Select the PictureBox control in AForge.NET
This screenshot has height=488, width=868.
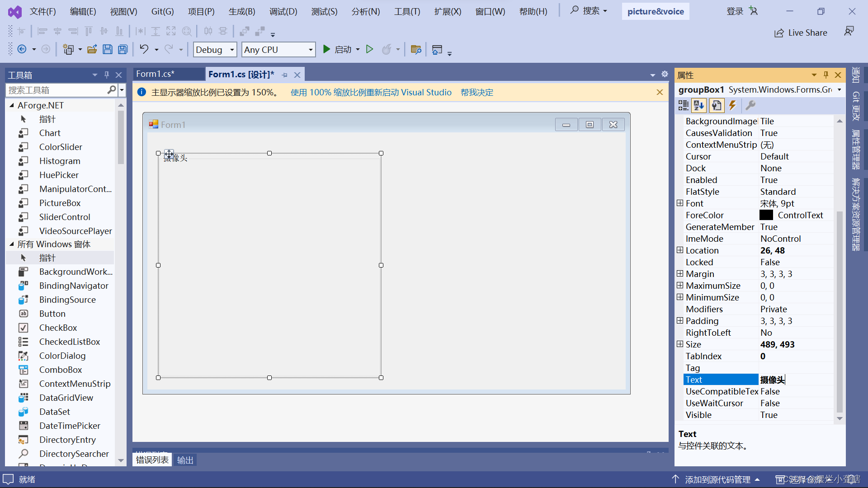(x=60, y=203)
